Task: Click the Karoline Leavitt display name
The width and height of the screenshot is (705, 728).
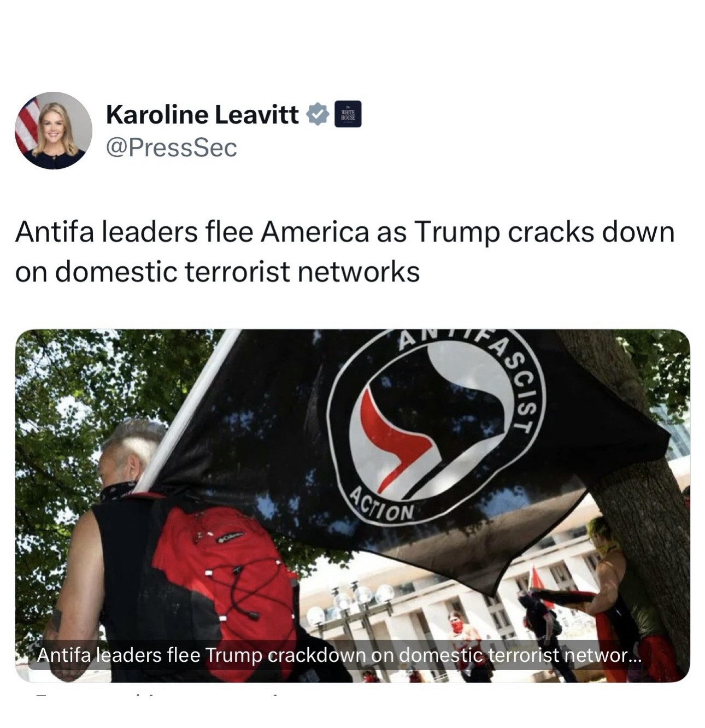Action: click(x=202, y=114)
